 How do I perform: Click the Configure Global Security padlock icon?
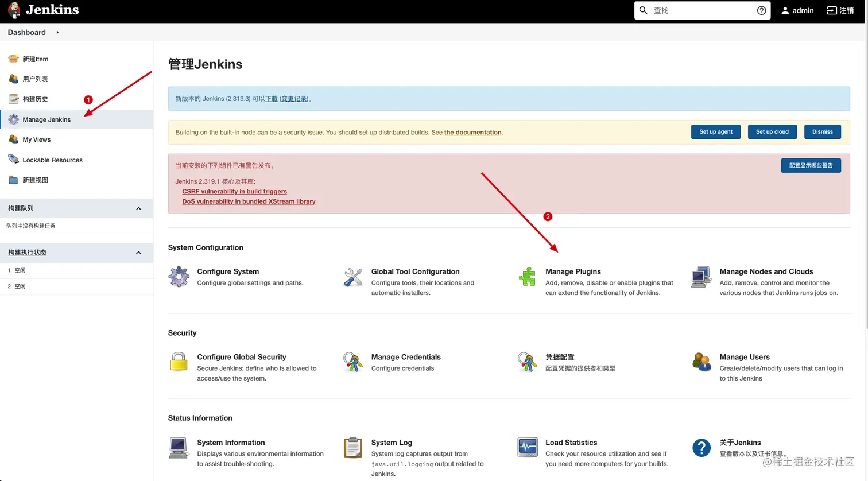click(179, 362)
